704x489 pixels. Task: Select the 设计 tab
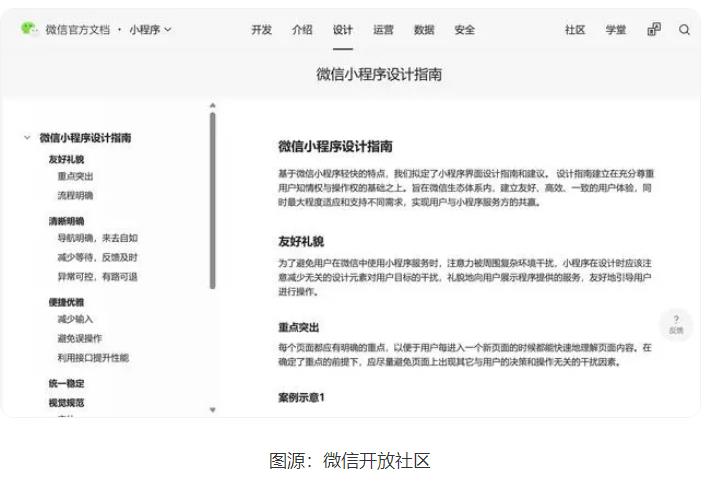tap(343, 30)
